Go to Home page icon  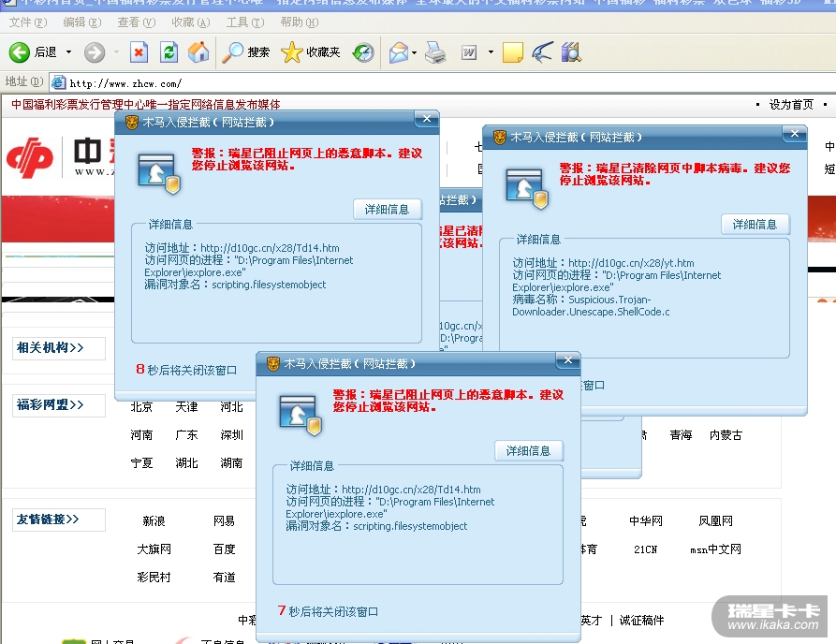click(198, 52)
